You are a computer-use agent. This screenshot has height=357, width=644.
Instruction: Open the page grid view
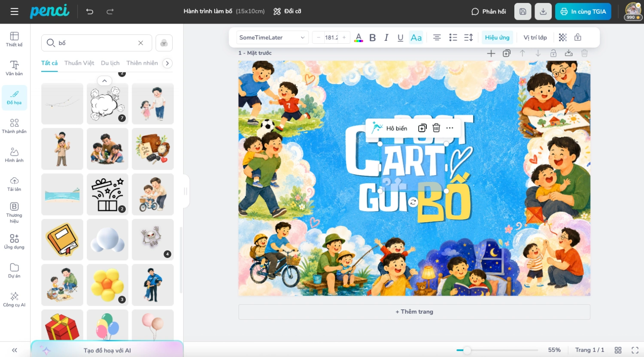point(618,350)
